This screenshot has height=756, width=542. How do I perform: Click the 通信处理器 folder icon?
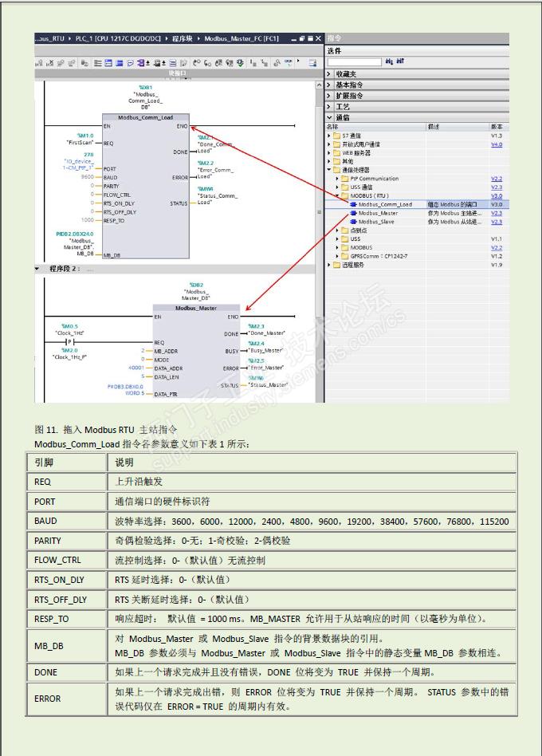tap(337, 170)
